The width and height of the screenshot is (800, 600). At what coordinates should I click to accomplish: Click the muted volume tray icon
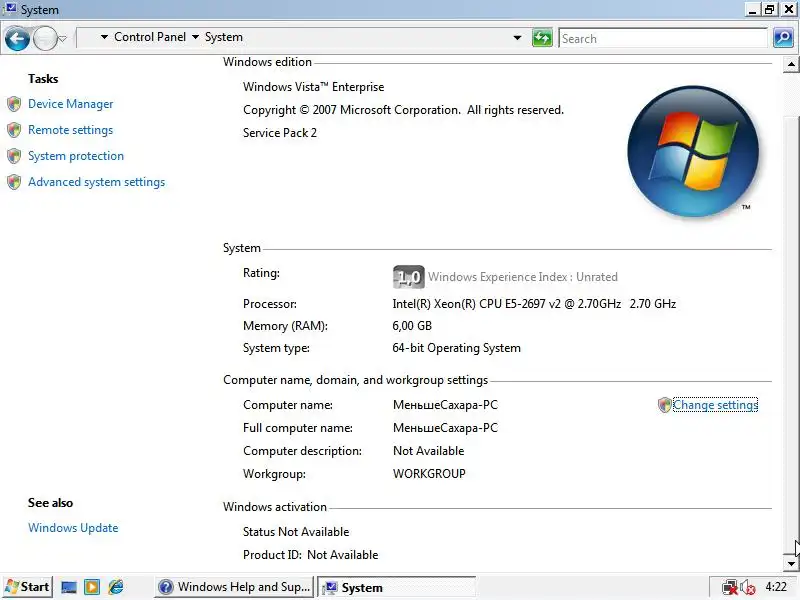748,588
